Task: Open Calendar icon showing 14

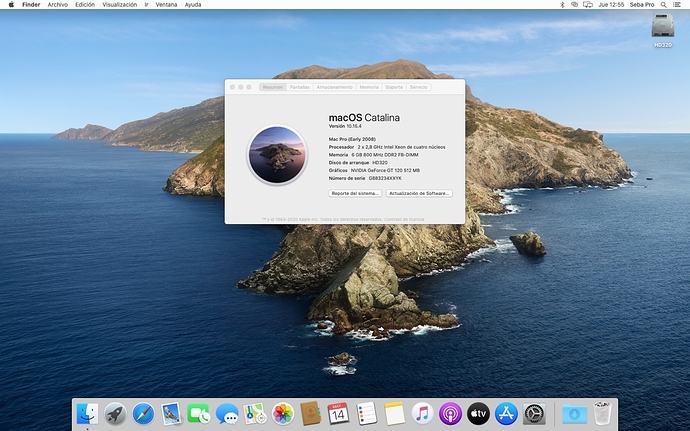Action: point(338,414)
